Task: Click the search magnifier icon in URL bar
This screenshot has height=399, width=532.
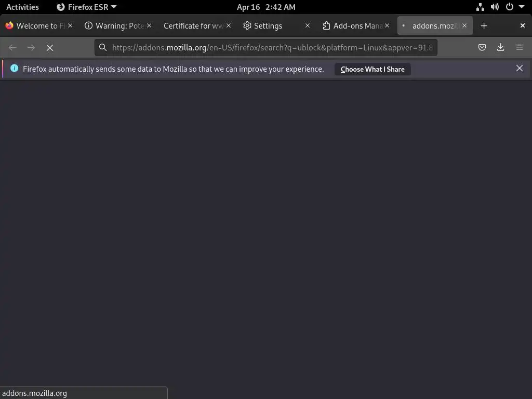Action: [103, 47]
